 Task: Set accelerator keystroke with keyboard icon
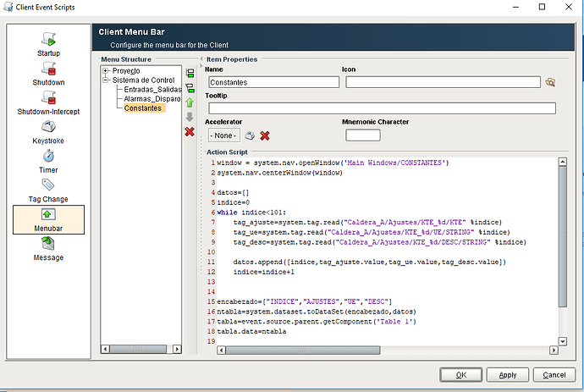[x=250, y=135]
